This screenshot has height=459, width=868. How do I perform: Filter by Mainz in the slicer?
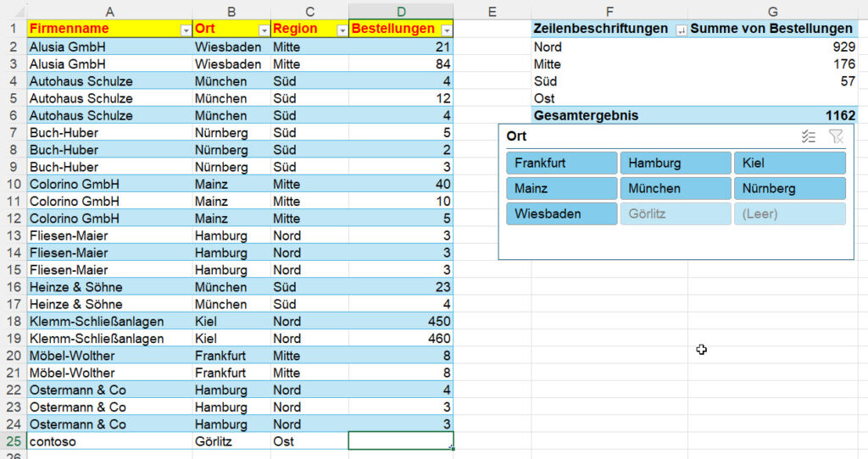pyautogui.click(x=561, y=189)
